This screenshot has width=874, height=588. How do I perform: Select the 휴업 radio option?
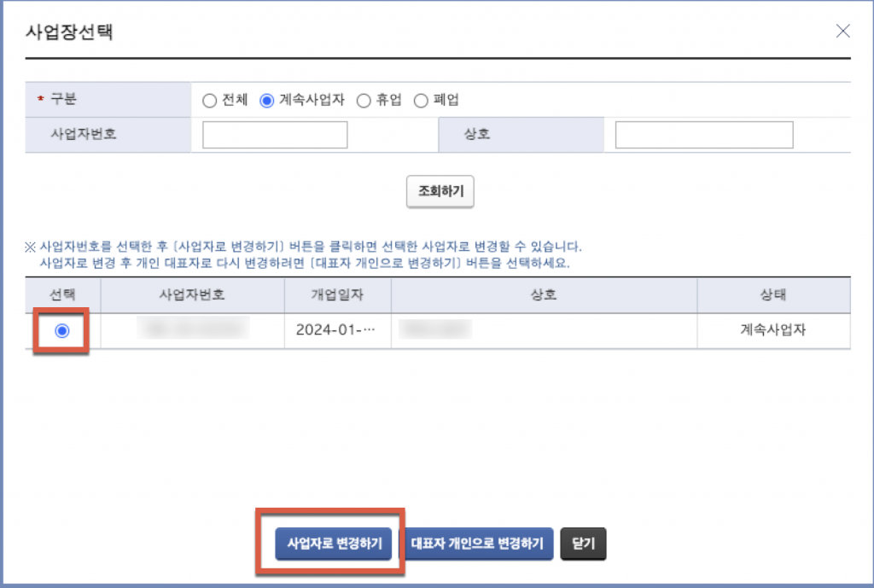point(364,101)
